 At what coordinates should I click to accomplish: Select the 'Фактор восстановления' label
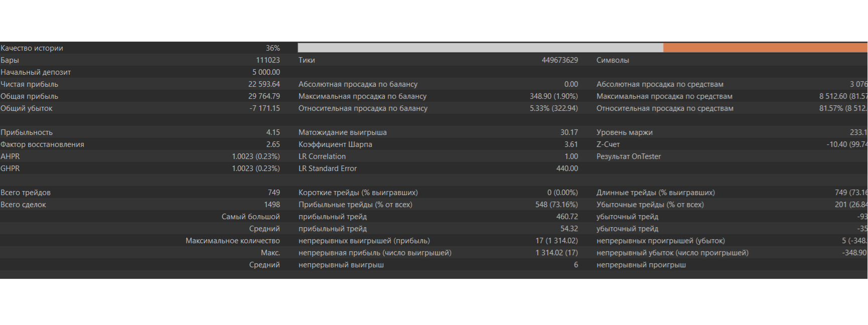pyautogui.click(x=42, y=144)
